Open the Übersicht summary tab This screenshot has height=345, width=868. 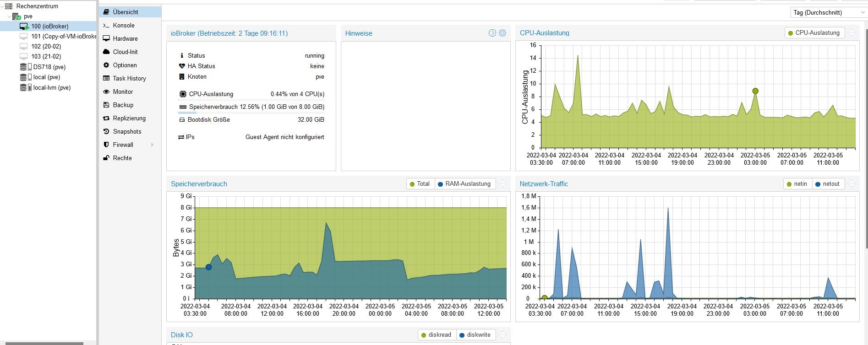[x=130, y=12]
